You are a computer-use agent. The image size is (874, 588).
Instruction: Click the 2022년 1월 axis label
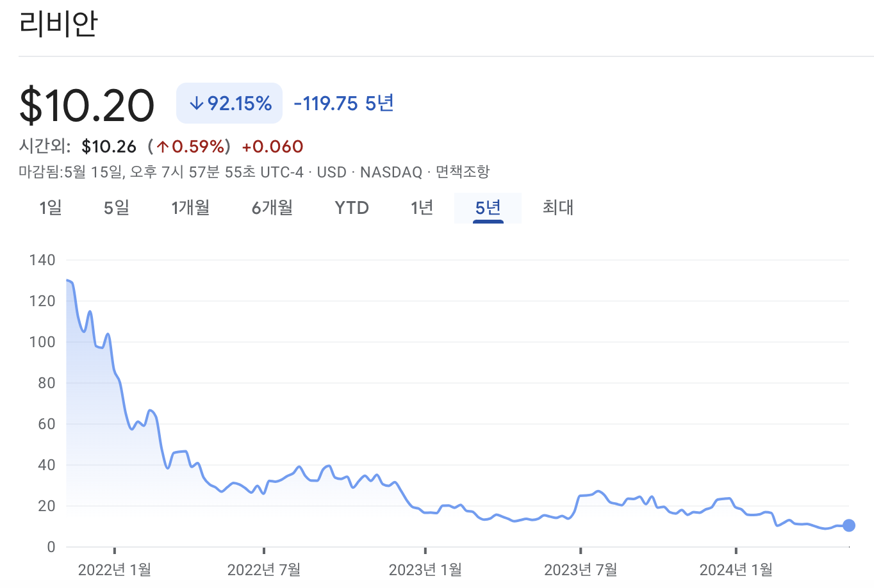115,569
